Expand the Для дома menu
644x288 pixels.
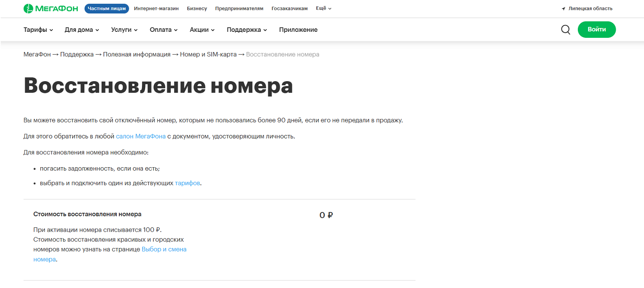point(82,30)
